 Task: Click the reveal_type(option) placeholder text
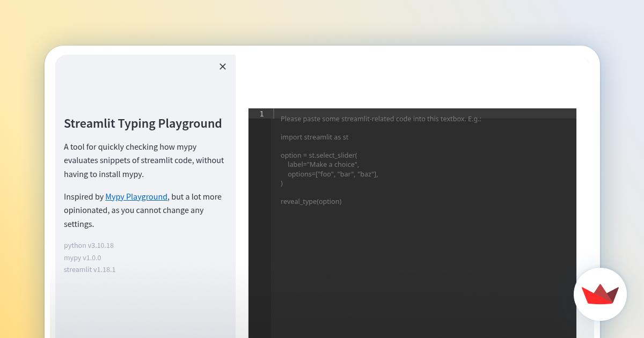click(x=311, y=201)
